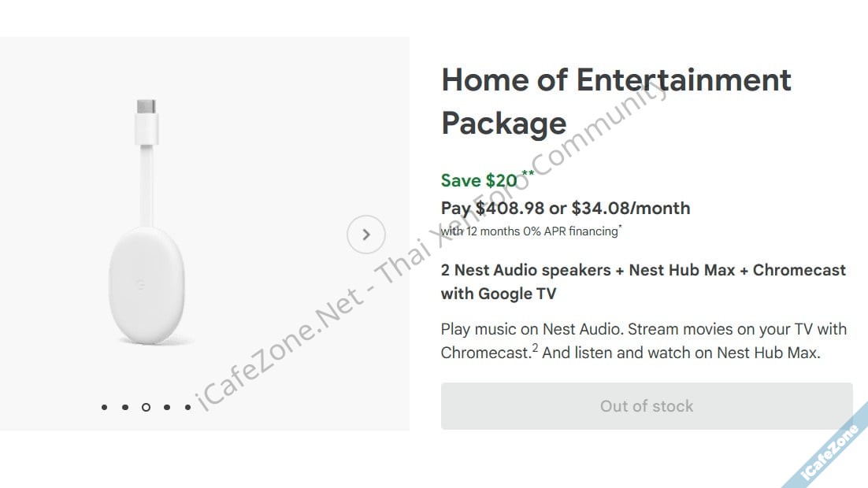Select the first carousel dot indicator
This screenshot has height=488, width=868.
103,407
